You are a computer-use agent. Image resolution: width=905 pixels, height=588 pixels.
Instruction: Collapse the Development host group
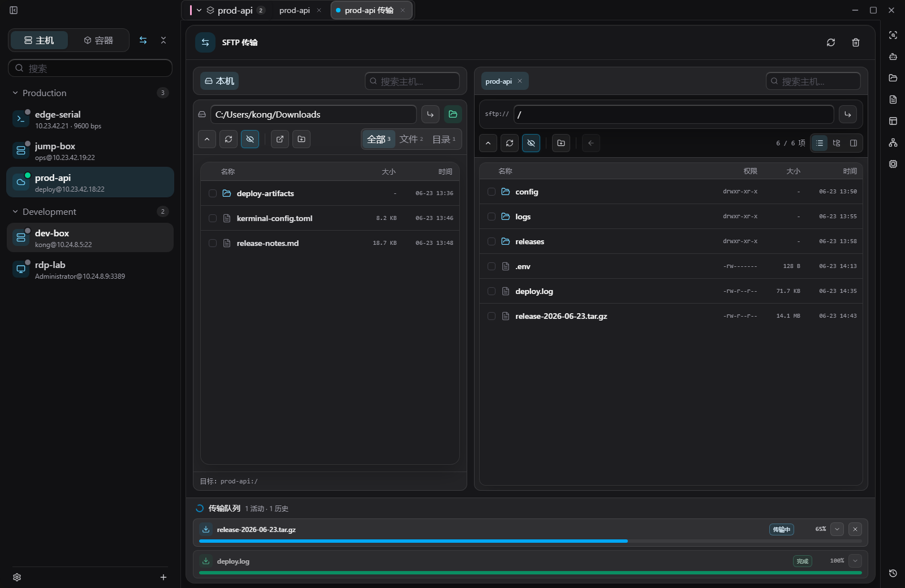click(x=15, y=211)
